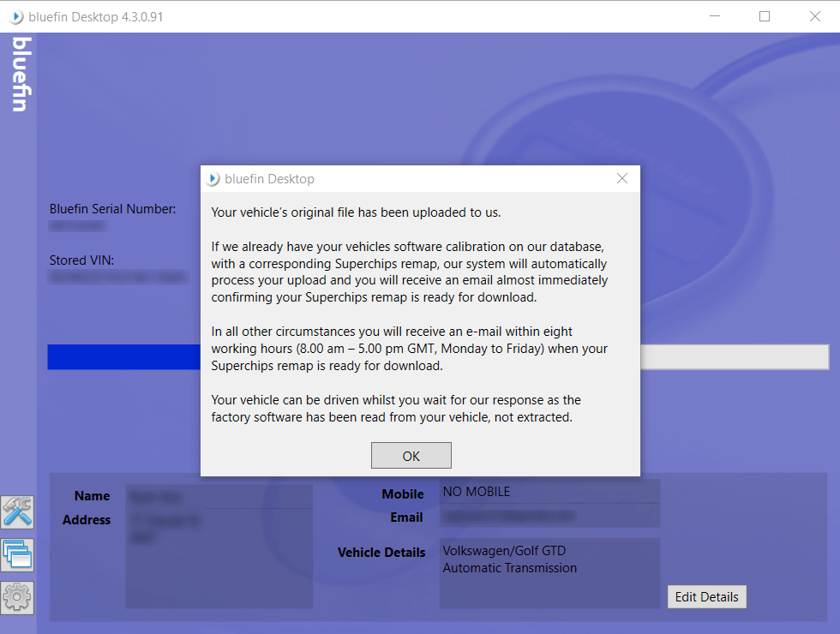Open the settings gear icon

[x=17, y=597]
